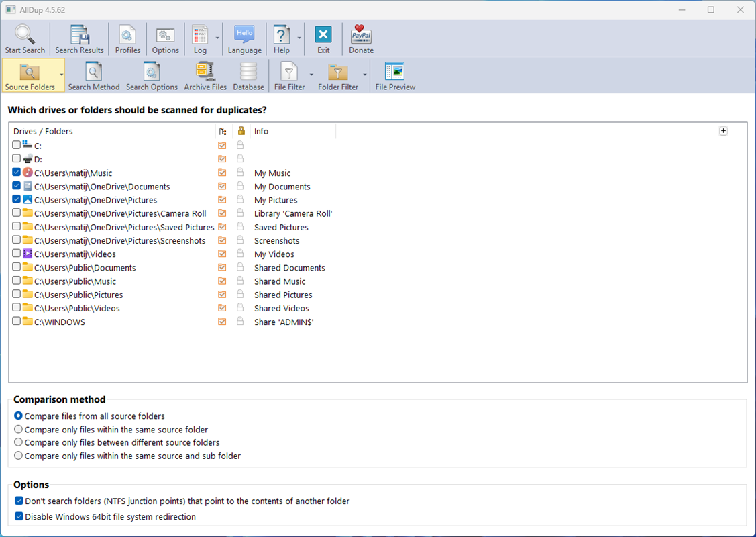Click the Library 'Camera Roll' info text

(x=293, y=213)
